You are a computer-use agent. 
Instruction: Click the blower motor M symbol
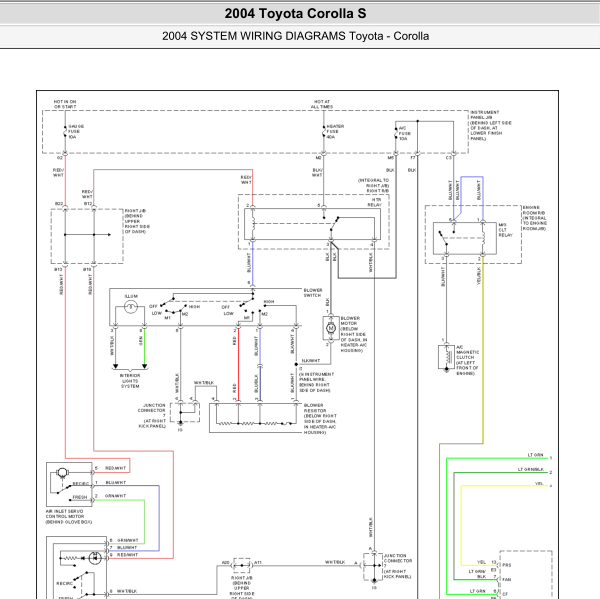pyautogui.click(x=331, y=328)
